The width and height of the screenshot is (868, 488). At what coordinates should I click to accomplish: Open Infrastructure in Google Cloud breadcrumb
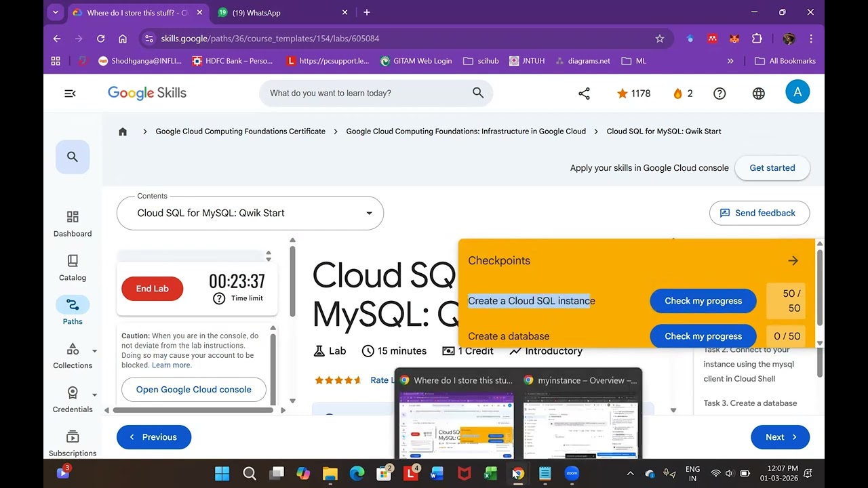(x=466, y=131)
